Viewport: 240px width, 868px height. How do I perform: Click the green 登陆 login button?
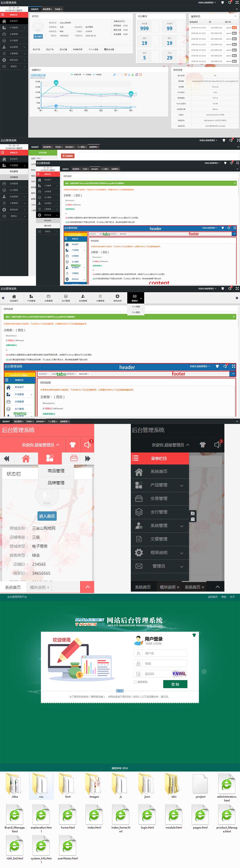click(175, 684)
